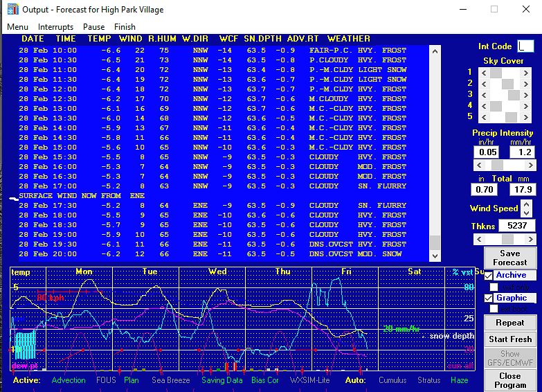
Task: Open the Menu menu
Action: [17, 27]
